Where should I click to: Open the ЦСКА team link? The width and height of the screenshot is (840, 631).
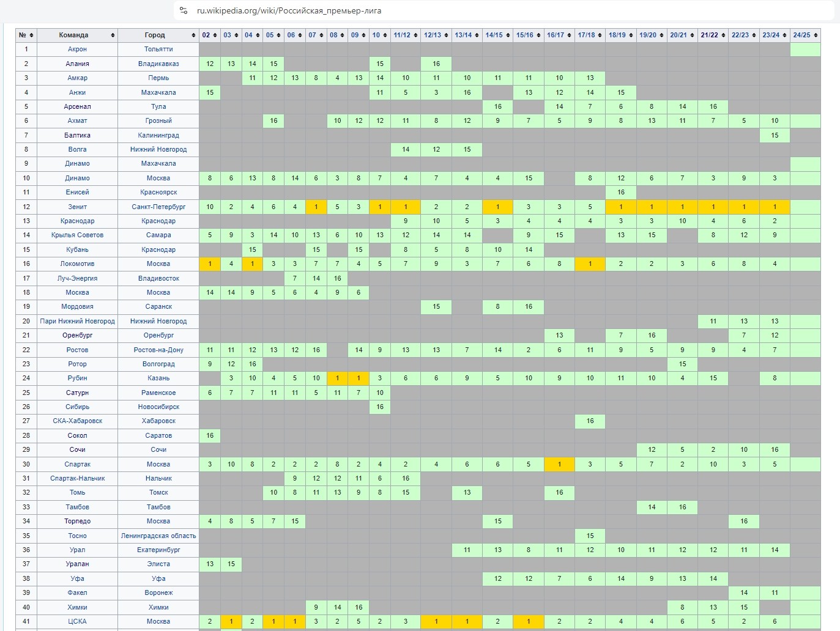(x=77, y=621)
